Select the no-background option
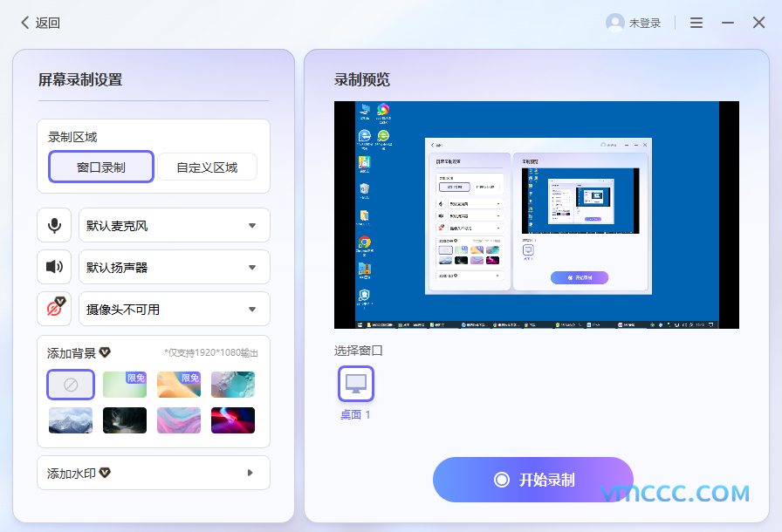 [71, 385]
